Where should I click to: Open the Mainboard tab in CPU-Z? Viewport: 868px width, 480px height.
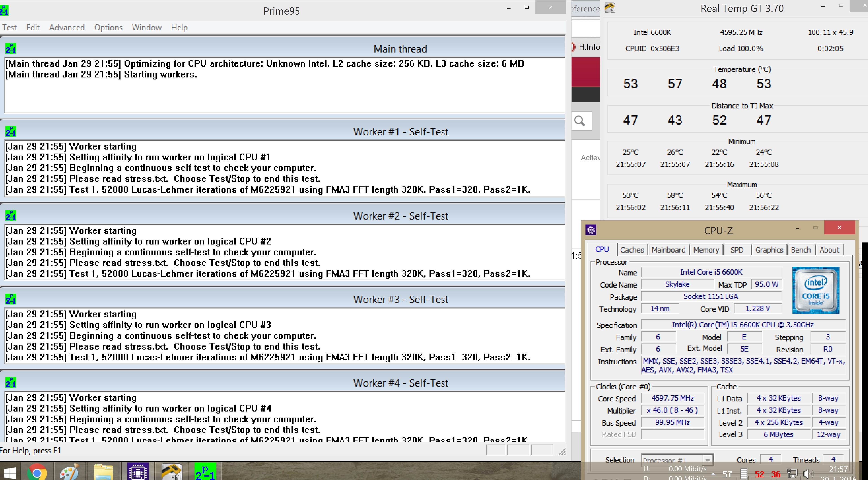click(x=668, y=250)
